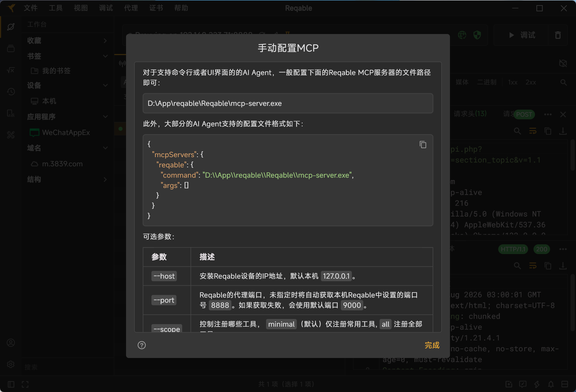
Task: Click the hidden cube icon top right
Action: point(563,63)
